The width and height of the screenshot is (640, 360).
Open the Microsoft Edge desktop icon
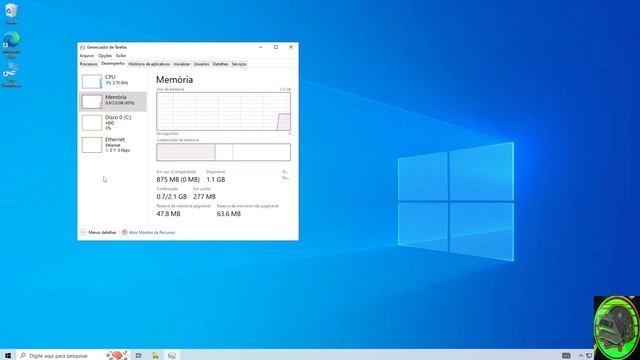pos(11,44)
